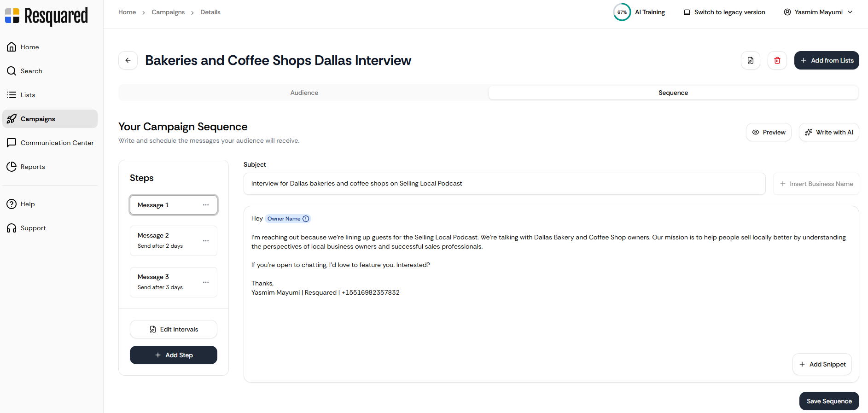Click the 67% AI Training progress indicator
The height and width of the screenshot is (413, 868).
[622, 12]
